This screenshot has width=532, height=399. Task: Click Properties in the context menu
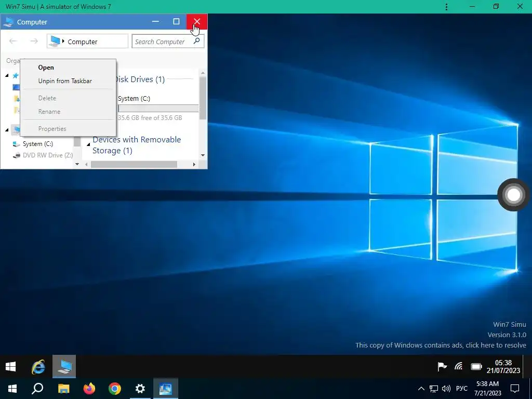pyautogui.click(x=52, y=129)
